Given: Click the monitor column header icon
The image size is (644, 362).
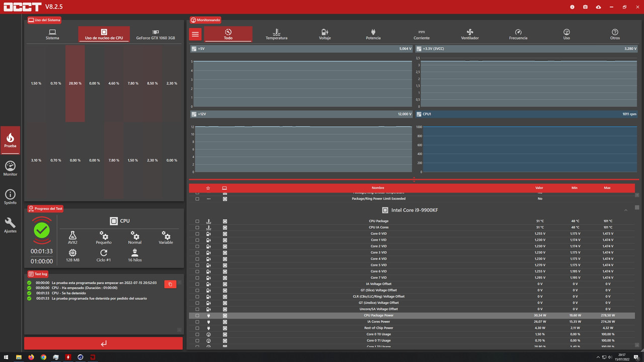Looking at the screenshot, I should pyautogui.click(x=224, y=188).
